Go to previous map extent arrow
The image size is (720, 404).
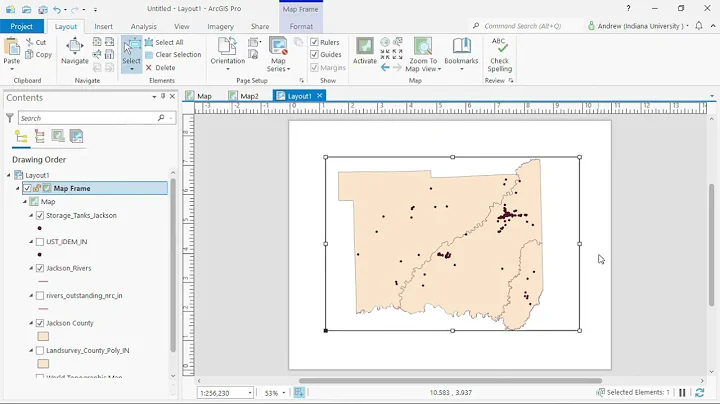tap(385, 67)
